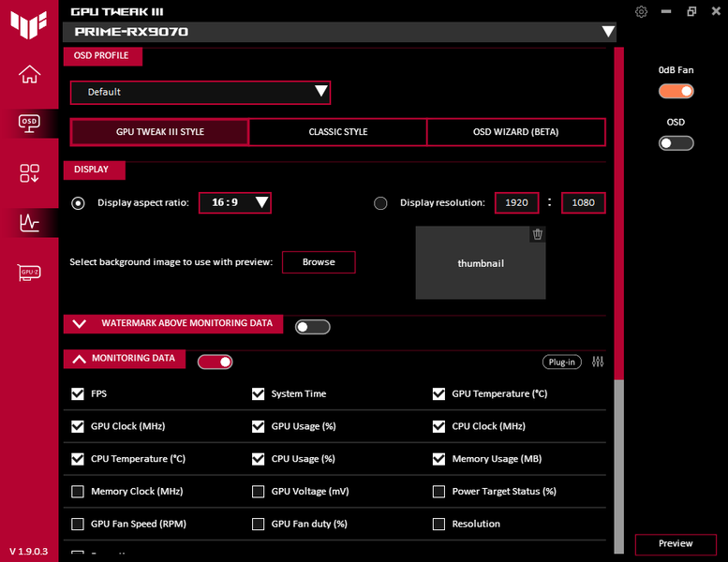Delete the thumbnail with trash icon
The image size is (728, 562).
click(x=538, y=234)
